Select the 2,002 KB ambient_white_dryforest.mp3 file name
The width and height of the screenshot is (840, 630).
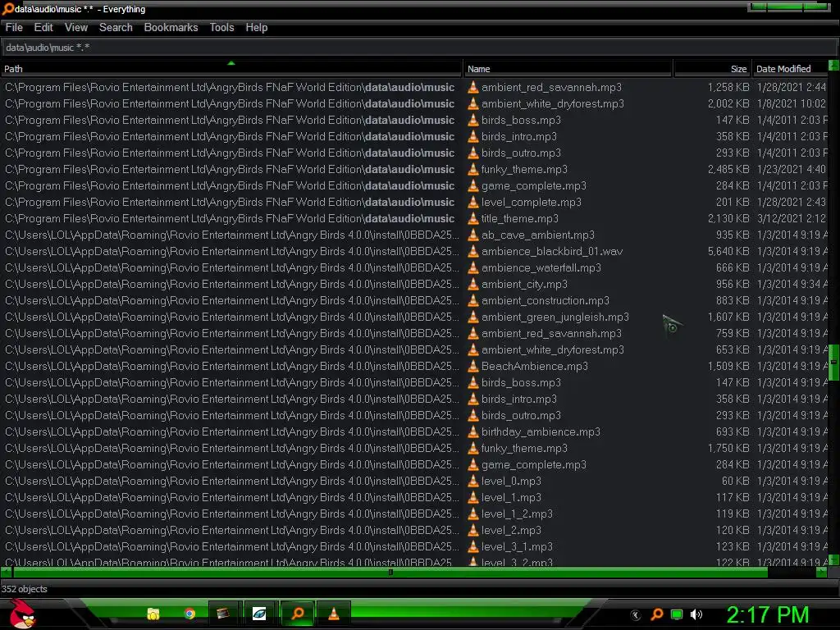tap(552, 104)
